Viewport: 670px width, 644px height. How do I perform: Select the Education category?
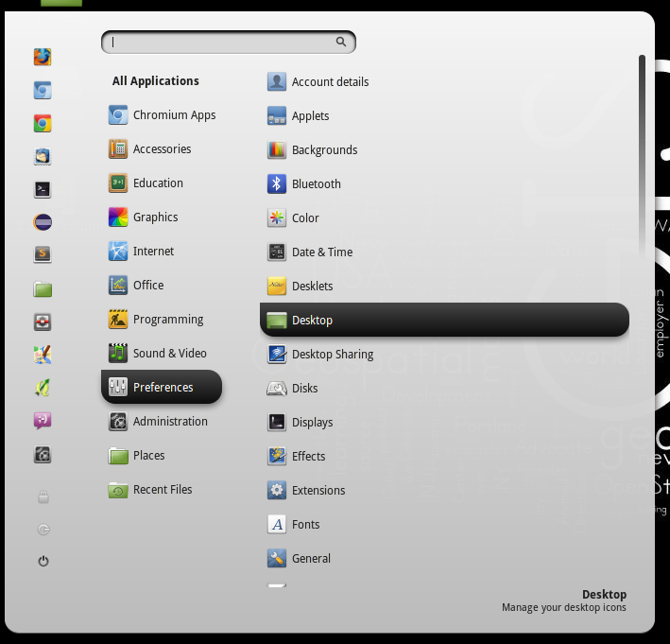point(162,183)
